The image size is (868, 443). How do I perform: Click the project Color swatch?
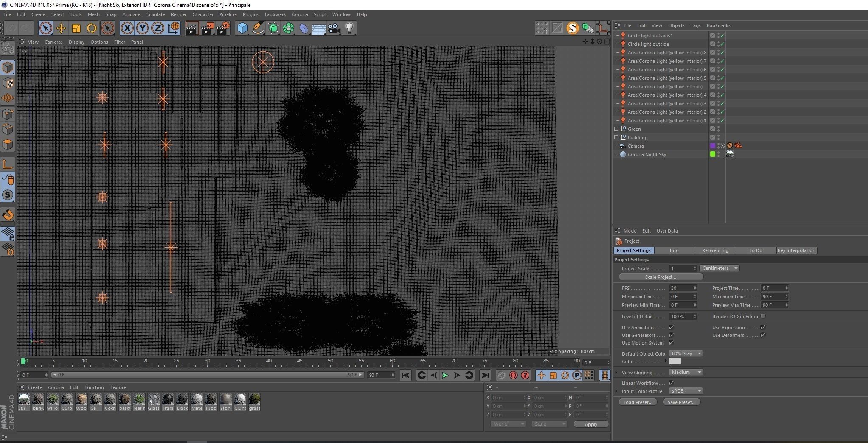pos(675,361)
